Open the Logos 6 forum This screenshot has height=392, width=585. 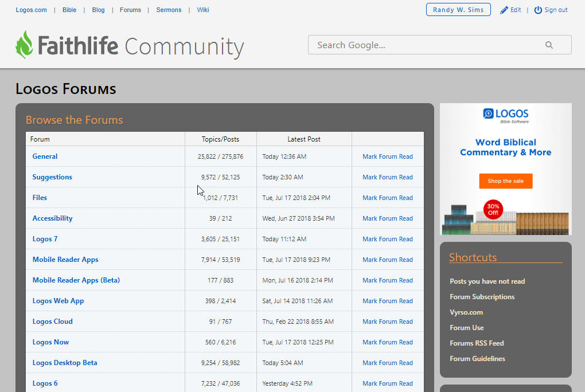tap(45, 383)
